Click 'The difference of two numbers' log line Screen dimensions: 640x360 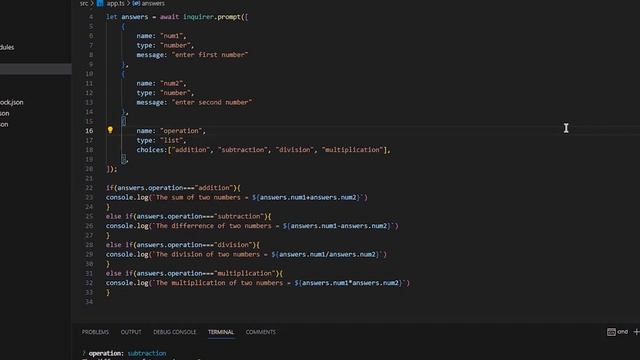pos(252,226)
